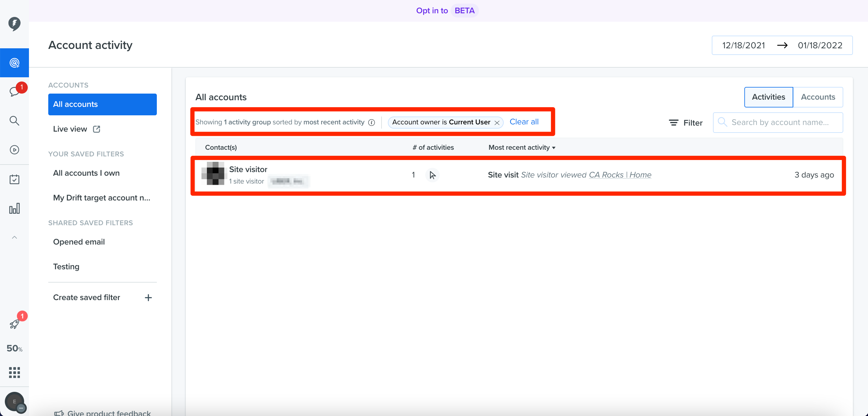The width and height of the screenshot is (868, 416).
Task: Click the cursor activity icon in Site visitor row
Action: (x=432, y=175)
